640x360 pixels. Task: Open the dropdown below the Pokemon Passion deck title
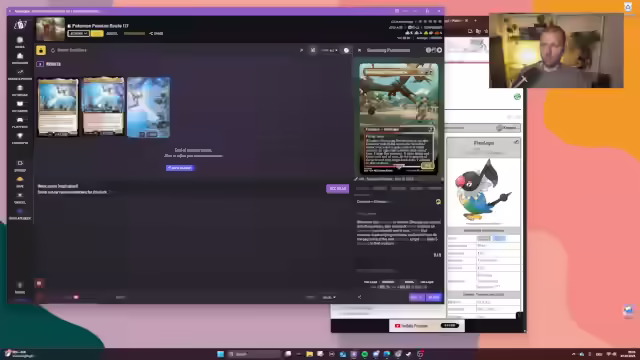pyautogui.click(x=78, y=33)
